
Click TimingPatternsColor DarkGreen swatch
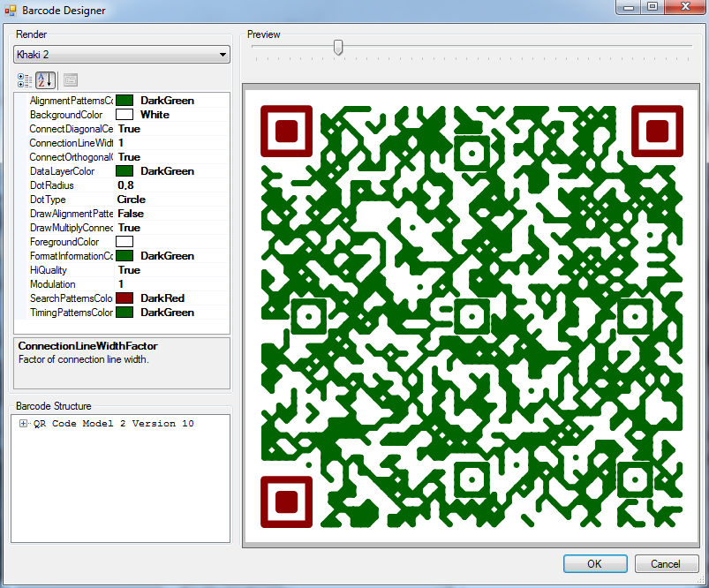(124, 313)
